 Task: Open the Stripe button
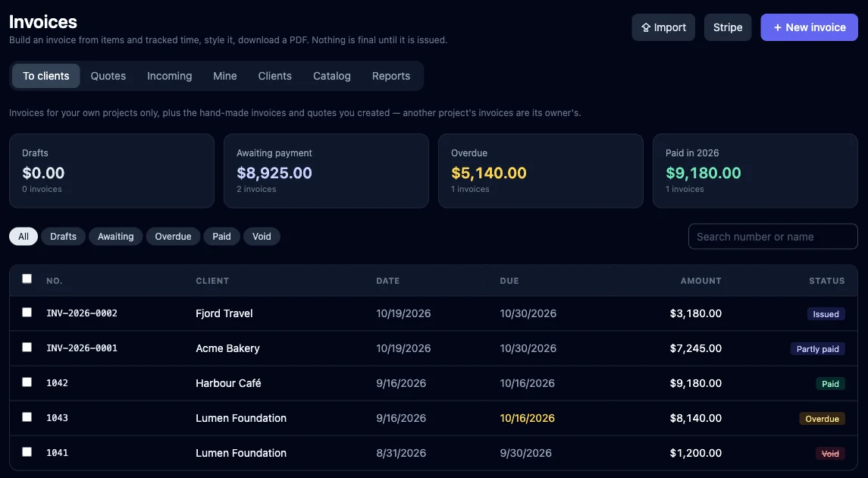[x=728, y=27]
